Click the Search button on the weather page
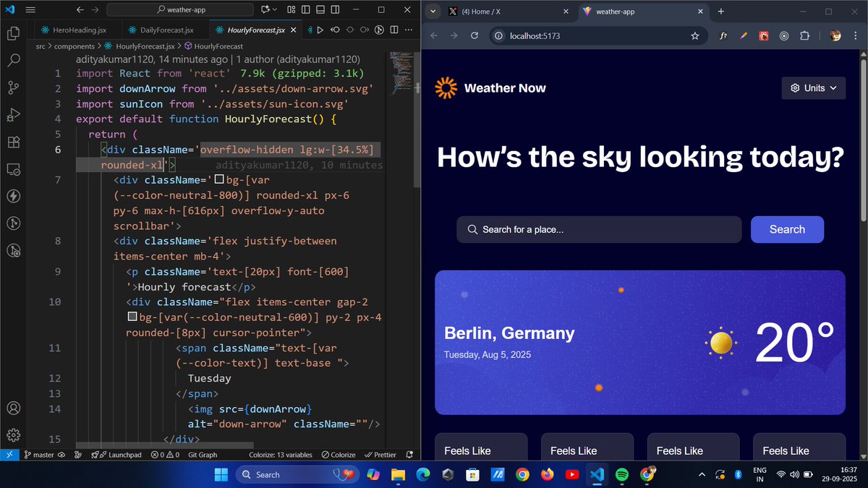Screen dimensions: 868x488 787,229
